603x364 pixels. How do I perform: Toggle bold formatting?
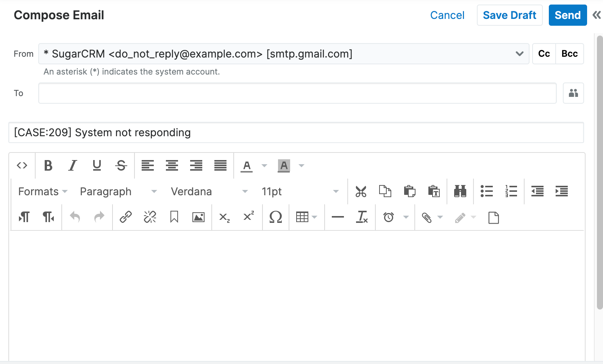(x=48, y=165)
